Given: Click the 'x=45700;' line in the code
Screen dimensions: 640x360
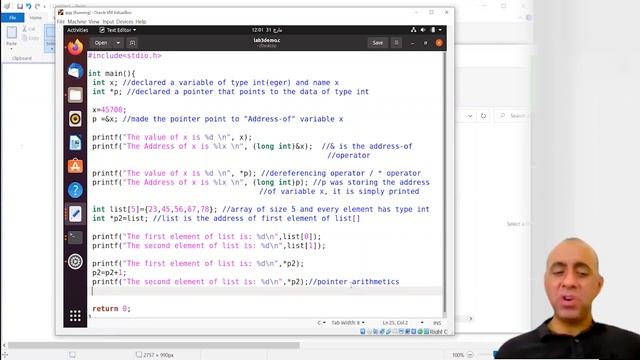Looking at the screenshot, I should pos(109,110).
